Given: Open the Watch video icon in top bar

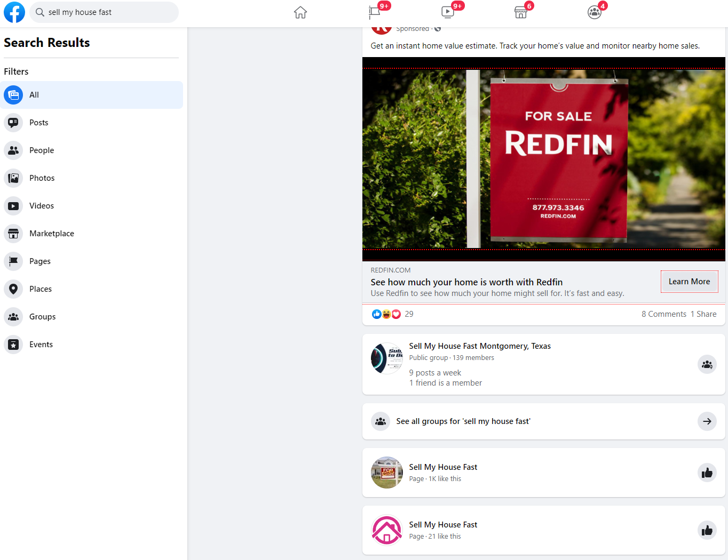Looking at the screenshot, I should tap(448, 12).
